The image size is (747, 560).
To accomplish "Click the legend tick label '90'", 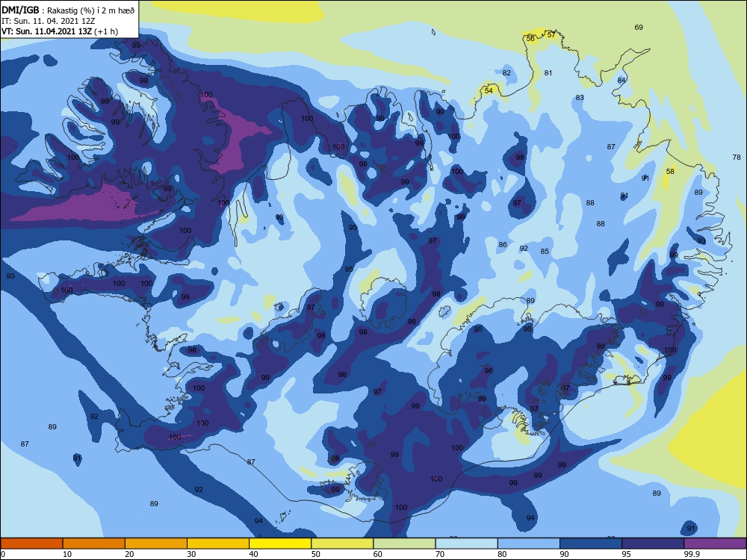I will (x=564, y=554).
